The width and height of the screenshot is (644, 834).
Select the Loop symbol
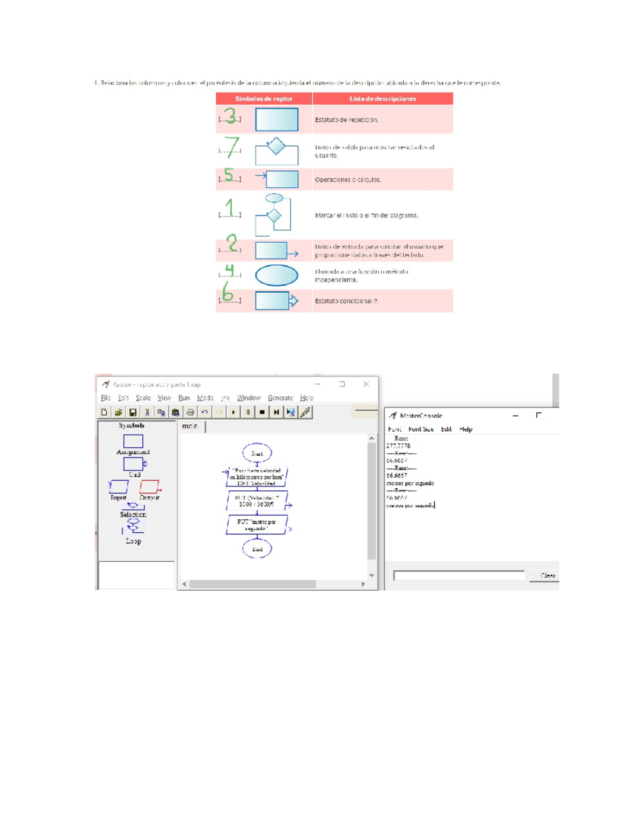click(133, 527)
